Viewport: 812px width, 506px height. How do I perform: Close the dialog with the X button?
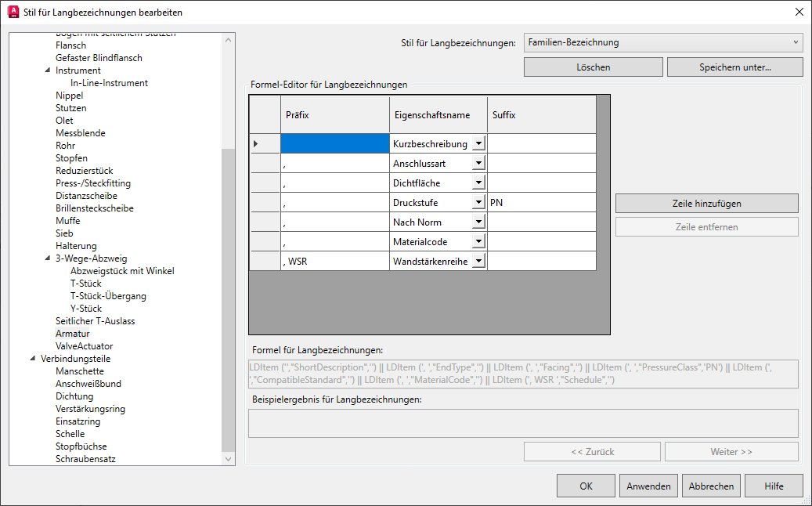(799, 12)
